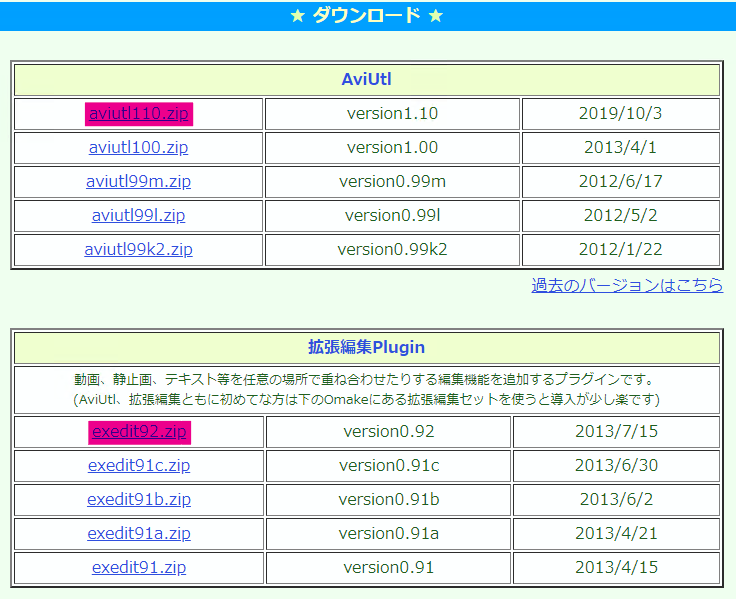Click the version0.99k2 cell

click(x=392, y=249)
